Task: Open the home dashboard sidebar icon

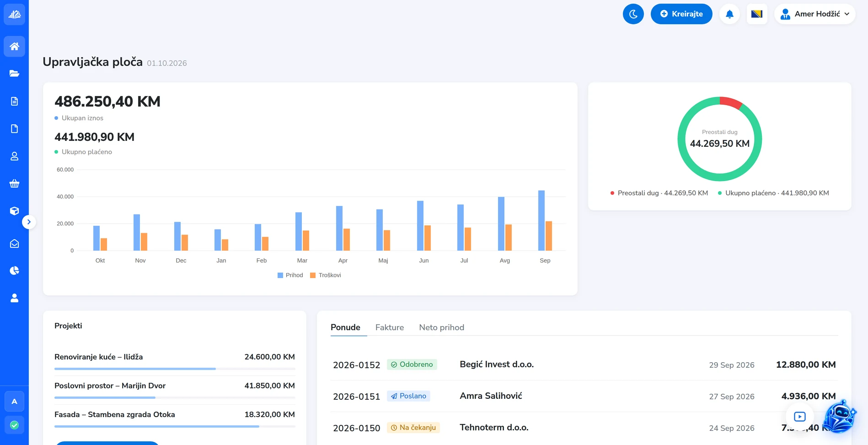Action: click(x=14, y=46)
